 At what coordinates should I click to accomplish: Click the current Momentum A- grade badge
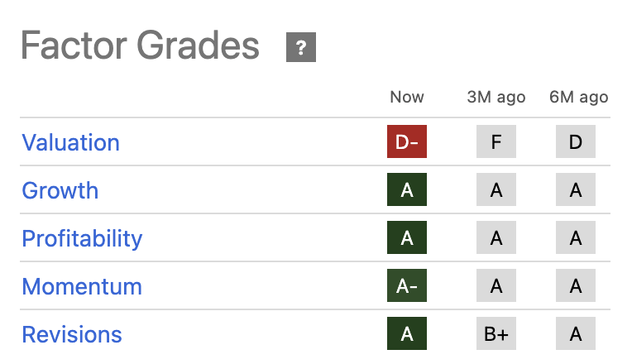click(407, 286)
